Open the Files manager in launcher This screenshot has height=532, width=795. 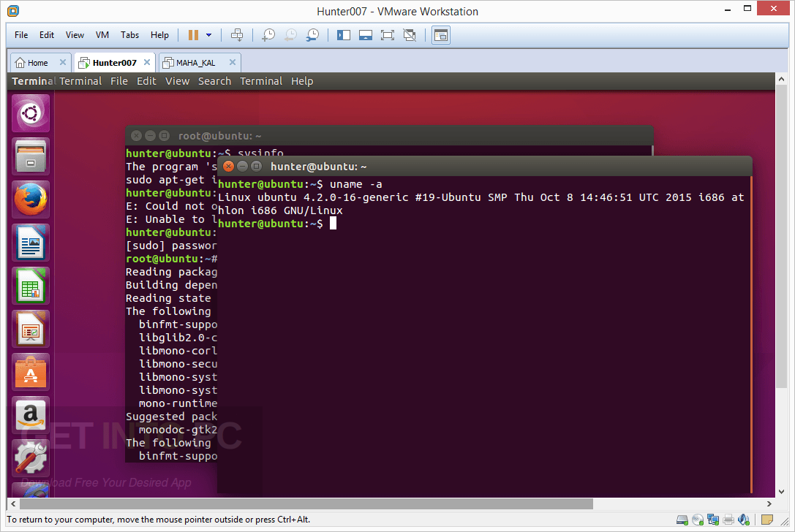click(x=31, y=156)
